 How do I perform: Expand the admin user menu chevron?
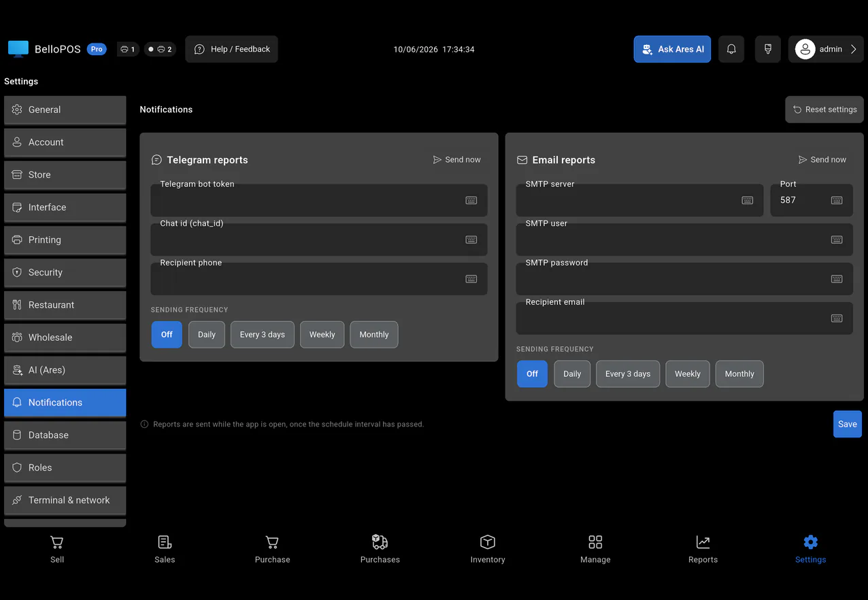click(x=854, y=49)
